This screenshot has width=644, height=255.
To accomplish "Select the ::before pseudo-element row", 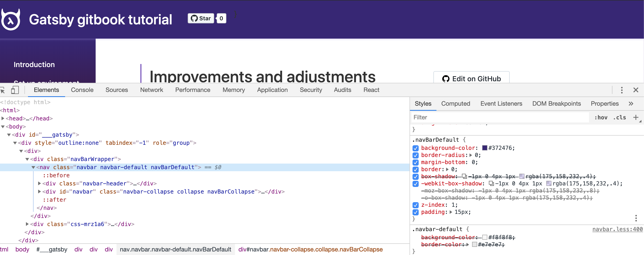I will click(56, 175).
